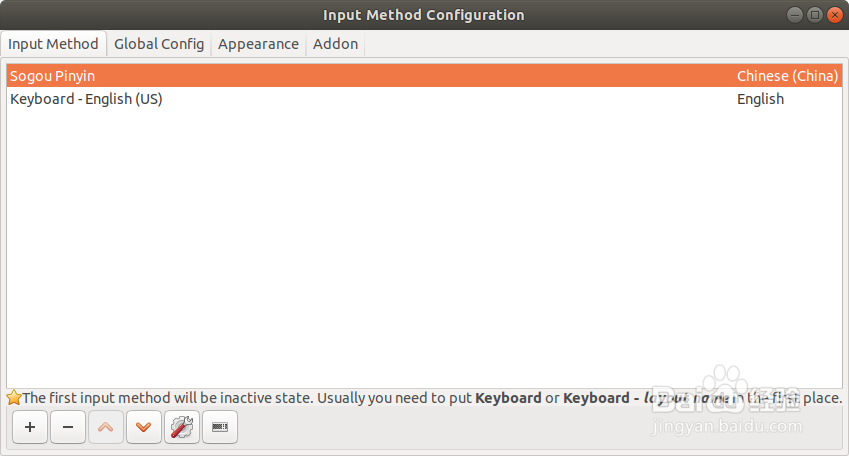Select the Sogou Pinyin entry

coord(53,76)
